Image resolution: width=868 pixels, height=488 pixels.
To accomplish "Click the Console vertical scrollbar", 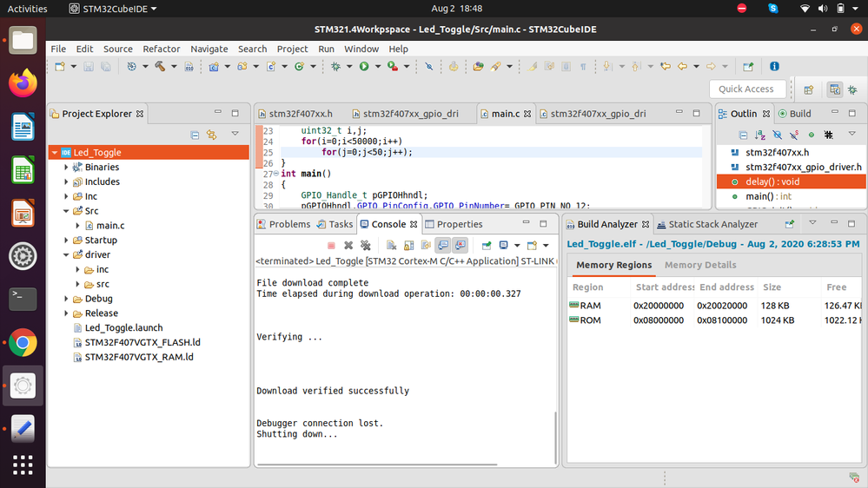I will click(555, 437).
